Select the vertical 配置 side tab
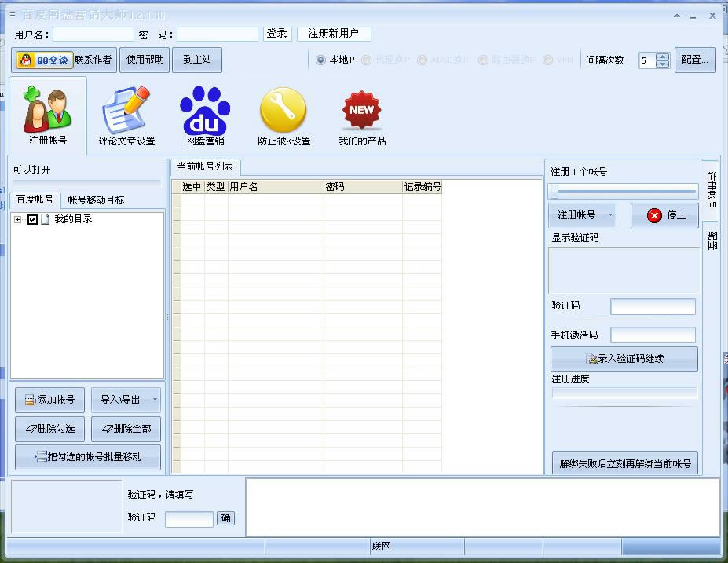This screenshot has width=728, height=563. 712,239
